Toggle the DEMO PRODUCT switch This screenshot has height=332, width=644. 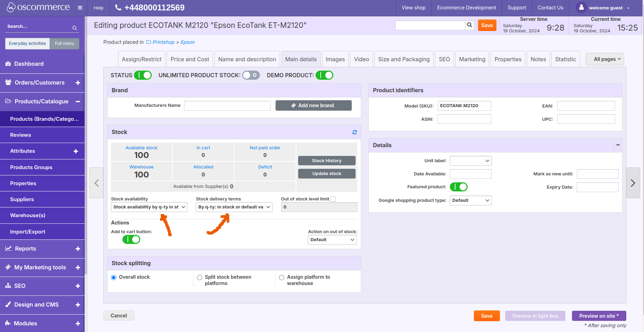324,75
